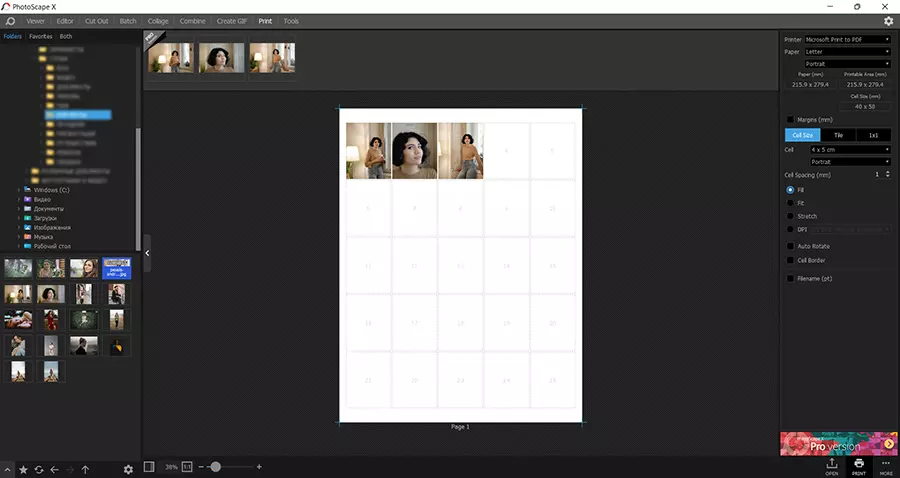The image size is (900, 478).
Task: Switch to the Editor tab
Action: point(65,21)
